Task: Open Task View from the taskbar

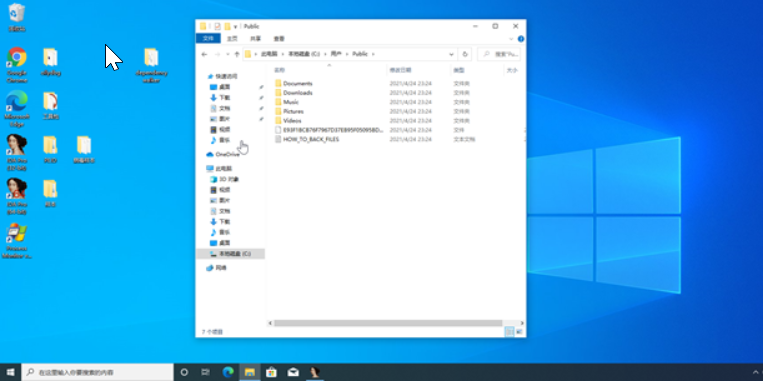Action: 205,372
